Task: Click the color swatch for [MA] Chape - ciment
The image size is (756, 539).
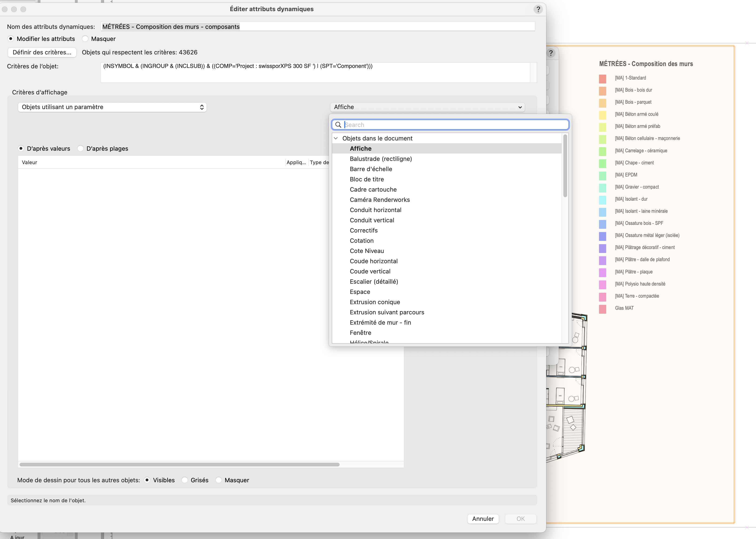Action: coord(603,163)
